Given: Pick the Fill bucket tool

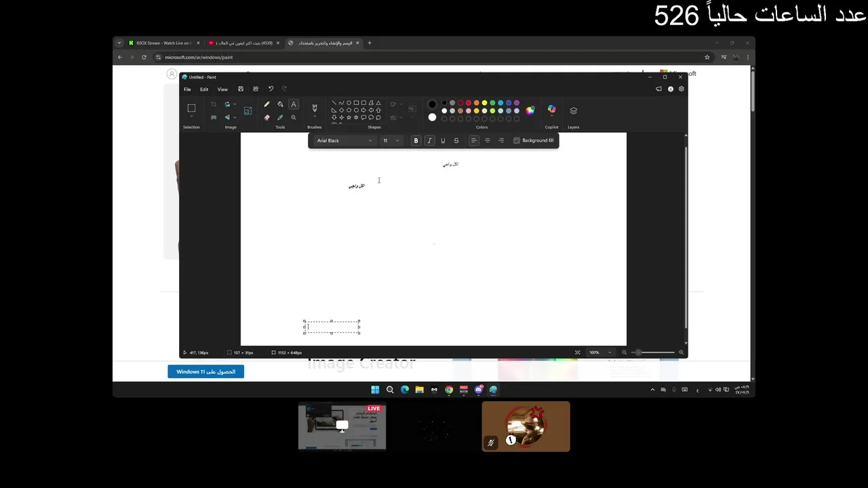Looking at the screenshot, I should (280, 104).
